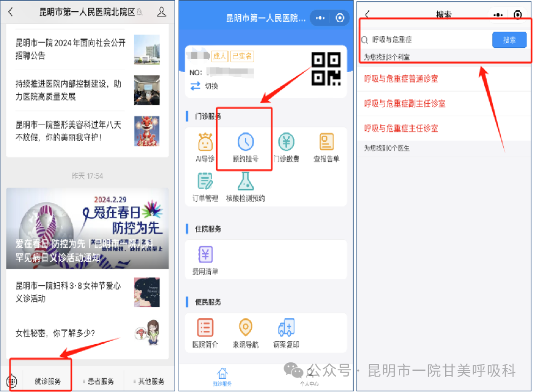Open the dragon illustration thumbnail
This screenshot has width=533, height=392.
[147, 131]
